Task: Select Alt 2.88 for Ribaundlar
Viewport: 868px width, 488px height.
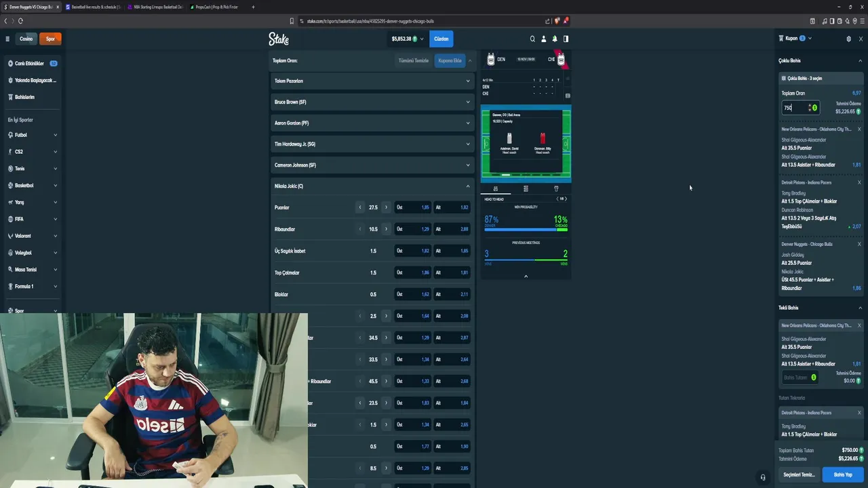Action: point(452,229)
